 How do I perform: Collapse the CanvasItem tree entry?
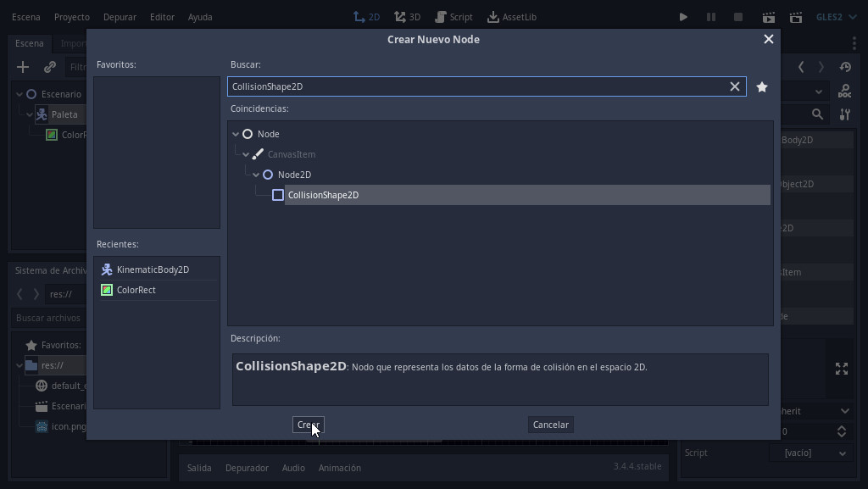pos(246,154)
